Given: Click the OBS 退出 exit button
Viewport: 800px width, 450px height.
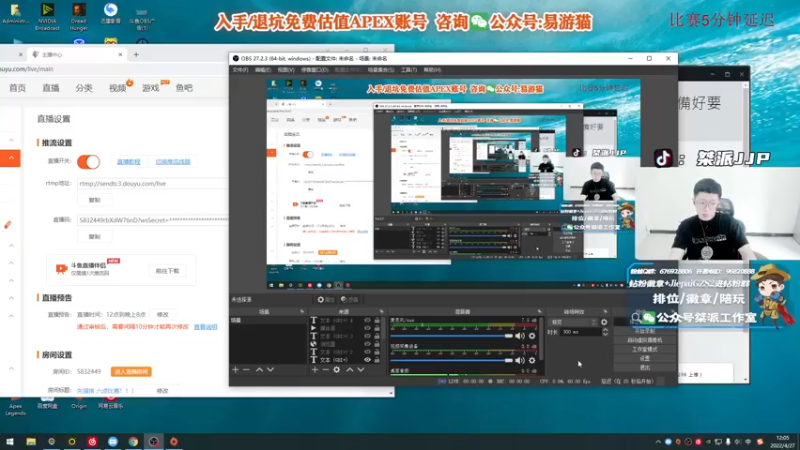Looking at the screenshot, I should (645, 368).
